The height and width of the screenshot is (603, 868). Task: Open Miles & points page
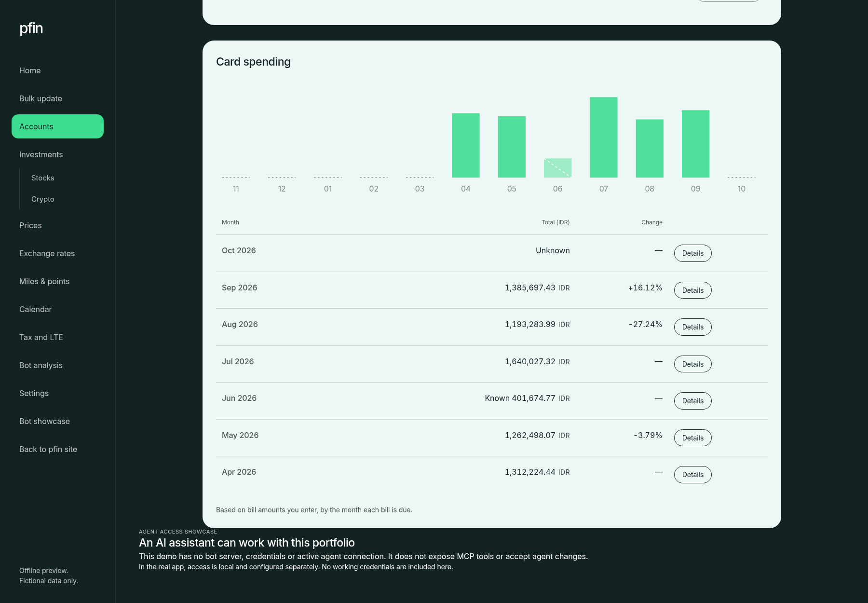57,281
